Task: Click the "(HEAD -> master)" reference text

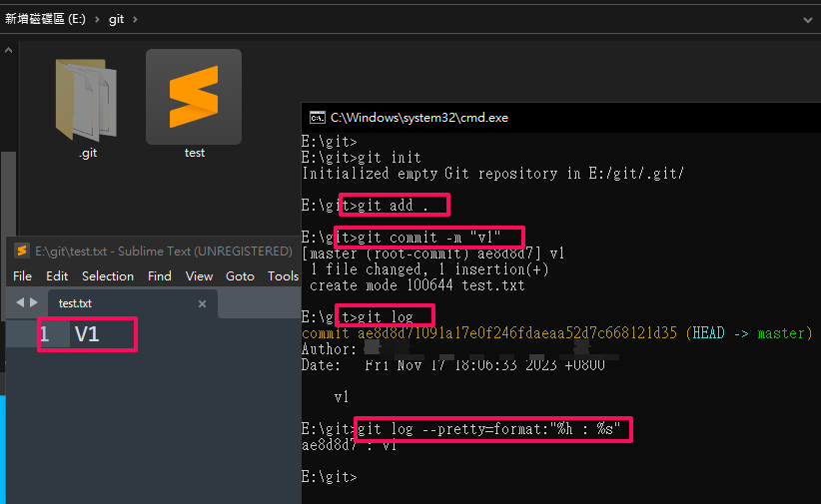Action: (749, 333)
